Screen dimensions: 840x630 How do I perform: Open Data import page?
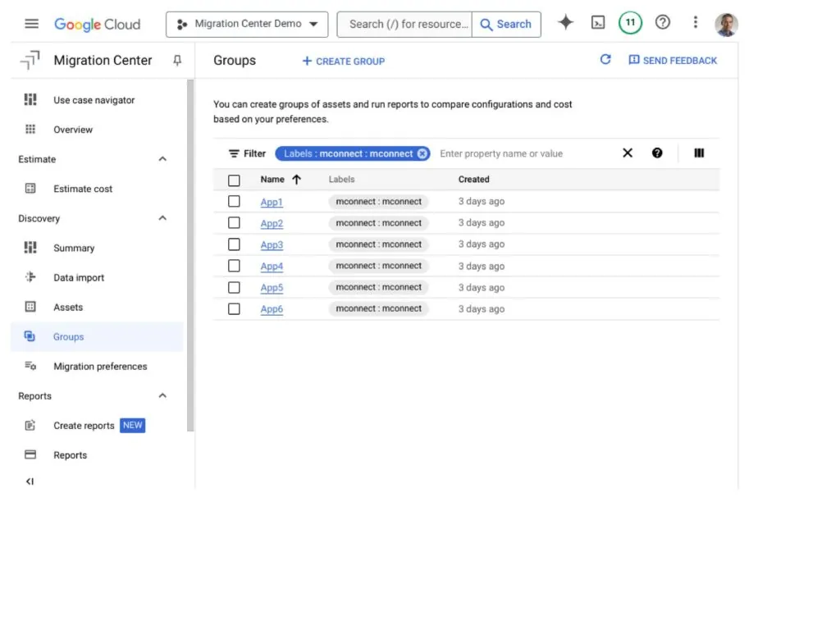(97, 277)
